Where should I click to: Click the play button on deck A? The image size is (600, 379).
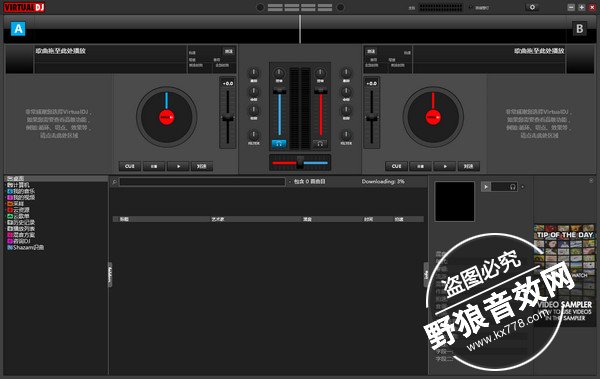point(178,166)
